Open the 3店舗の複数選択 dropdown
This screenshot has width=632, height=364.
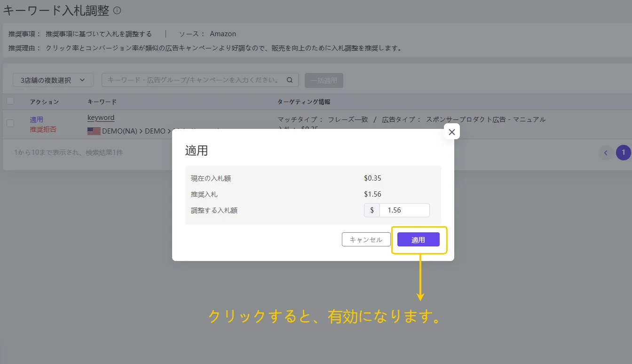pyautogui.click(x=53, y=80)
